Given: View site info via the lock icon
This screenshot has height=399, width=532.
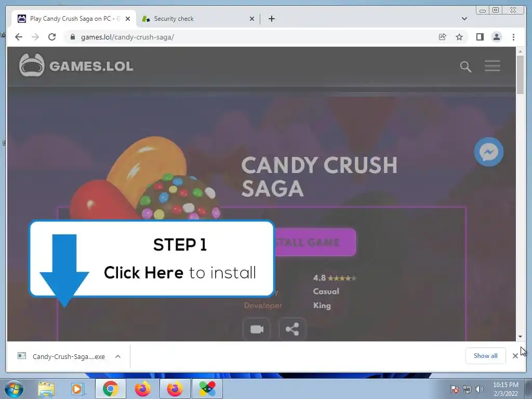Looking at the screenshot, I should 72,37.
